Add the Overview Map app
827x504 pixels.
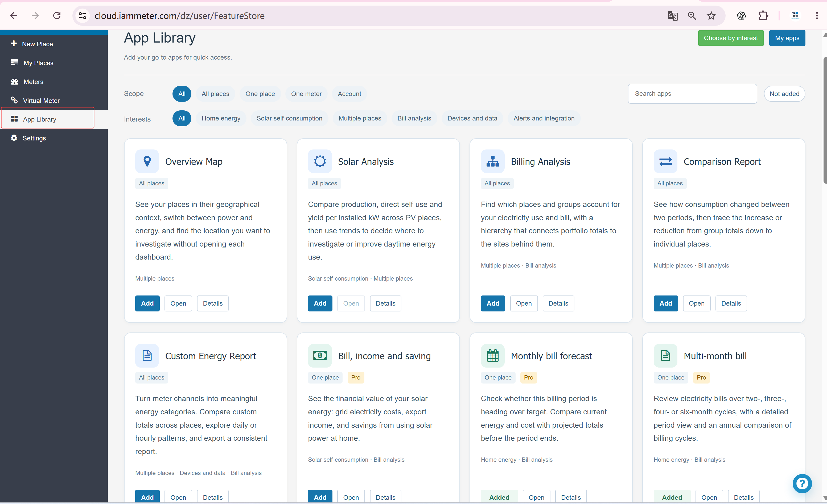point(147,303)
